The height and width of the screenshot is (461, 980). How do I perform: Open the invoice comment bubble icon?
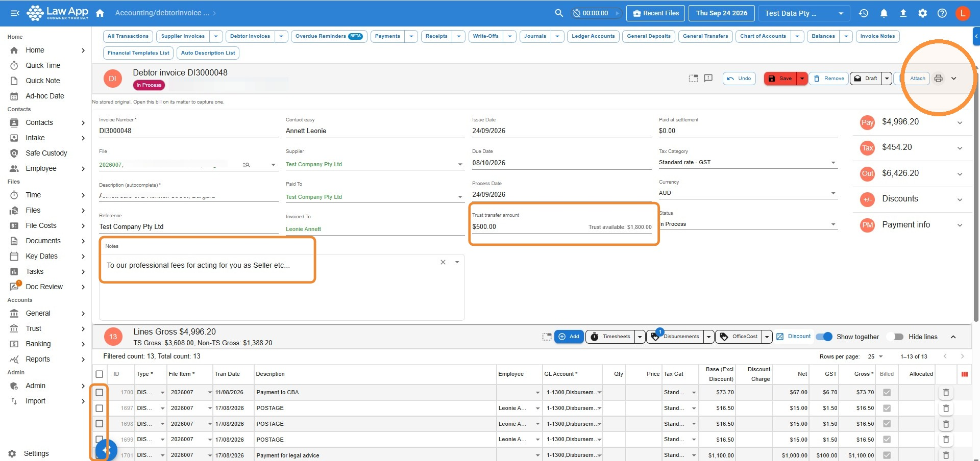pos(708,79)
